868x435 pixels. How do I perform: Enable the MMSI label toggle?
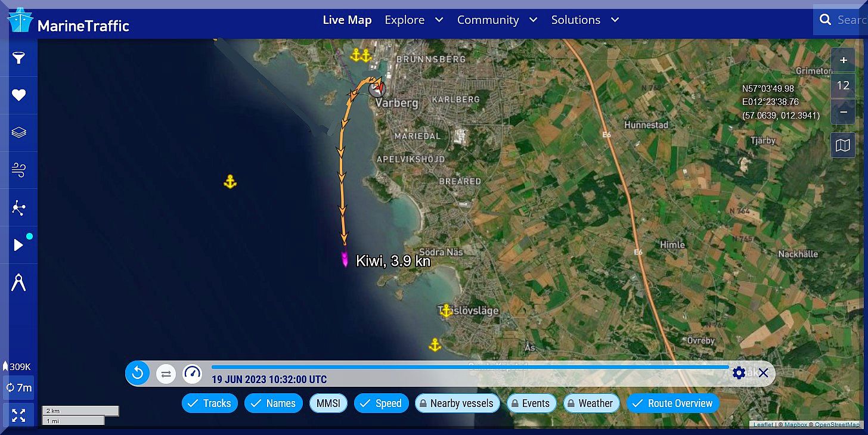[328, 403]
